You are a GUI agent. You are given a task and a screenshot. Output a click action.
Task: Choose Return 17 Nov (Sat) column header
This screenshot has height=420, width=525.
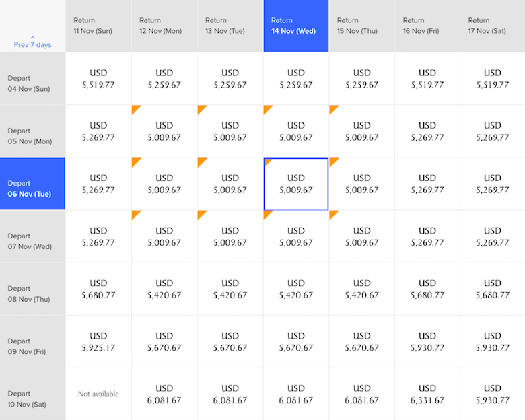point(493,26)
